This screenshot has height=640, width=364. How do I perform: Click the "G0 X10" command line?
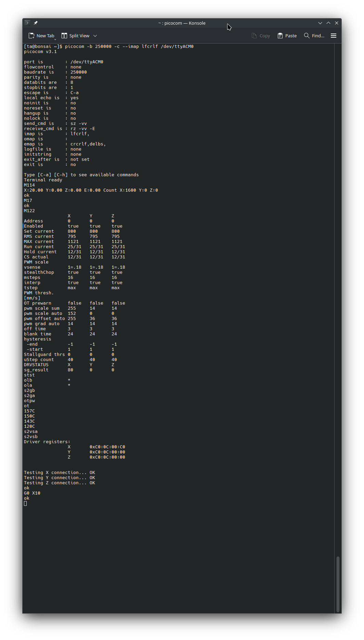tap(32, 493)
